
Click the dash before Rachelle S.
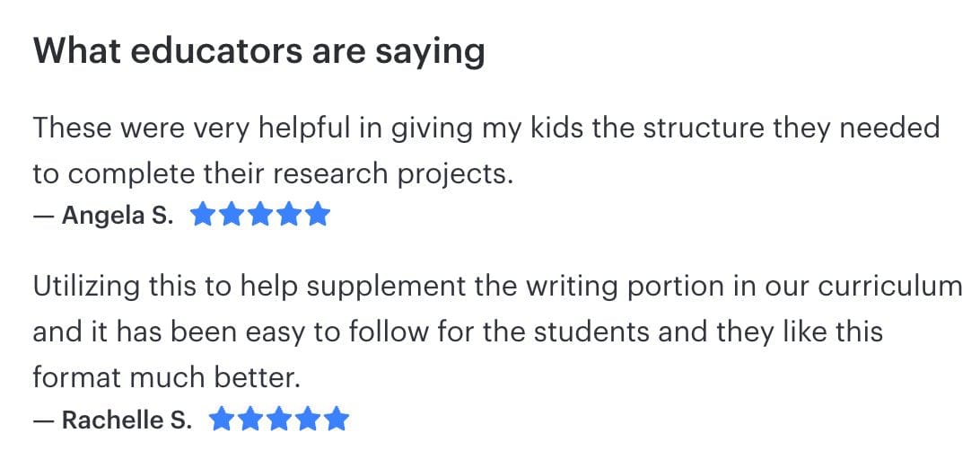tap(44, 420)
